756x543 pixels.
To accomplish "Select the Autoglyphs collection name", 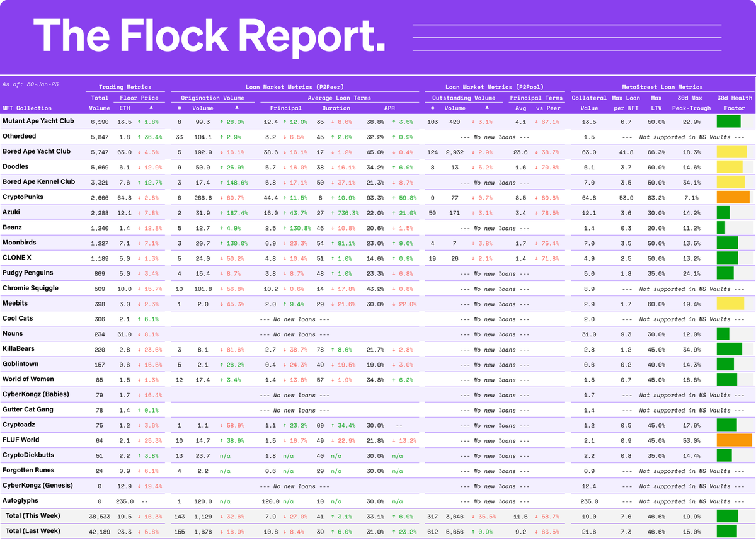I will pyautogui.click(x=20, y=500).
